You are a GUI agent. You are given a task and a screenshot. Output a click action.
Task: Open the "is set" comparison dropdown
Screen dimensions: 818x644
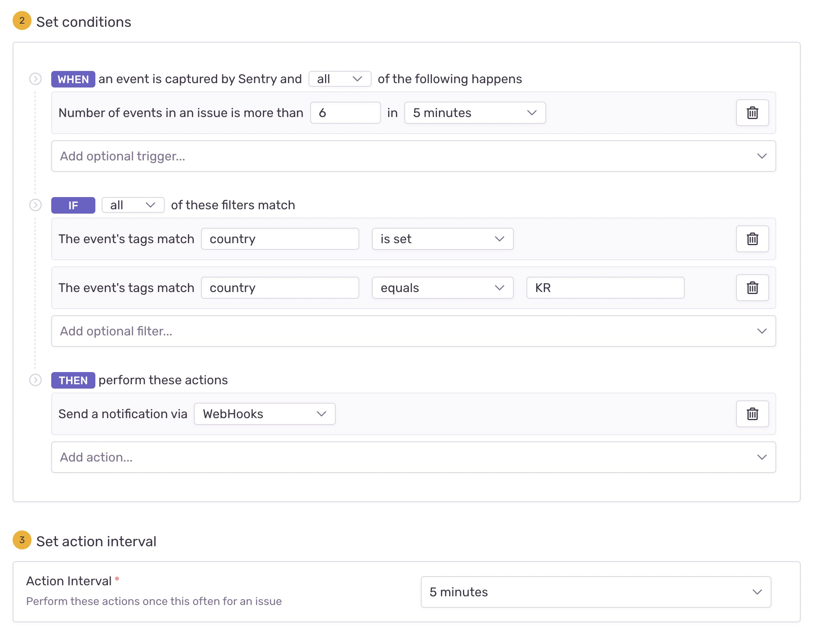[x=442, y=239]
